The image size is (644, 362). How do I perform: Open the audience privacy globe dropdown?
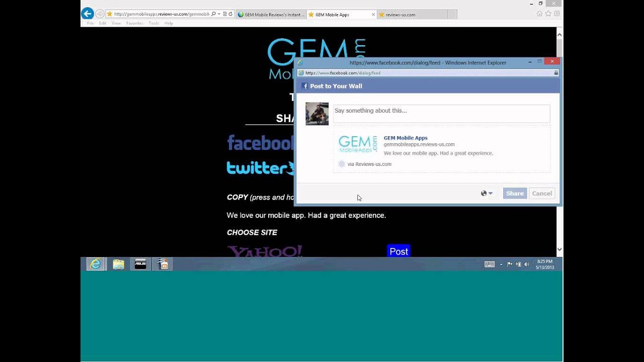coord(487,193)
